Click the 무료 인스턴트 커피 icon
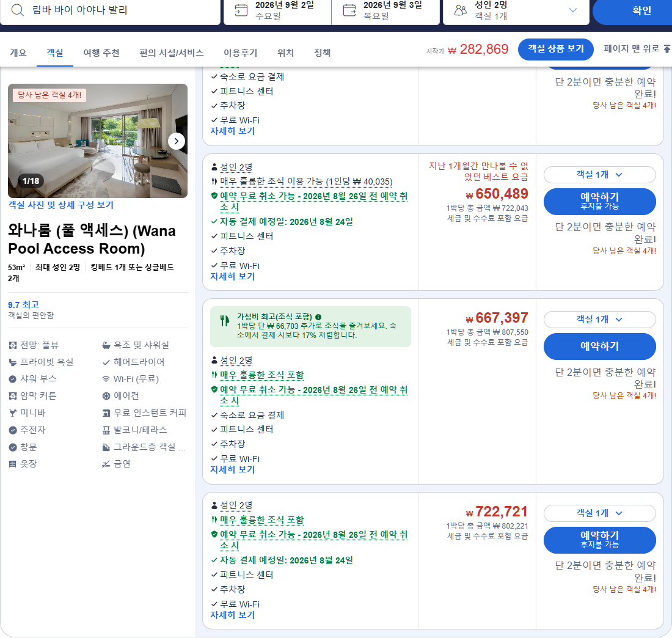 [106, 413]
